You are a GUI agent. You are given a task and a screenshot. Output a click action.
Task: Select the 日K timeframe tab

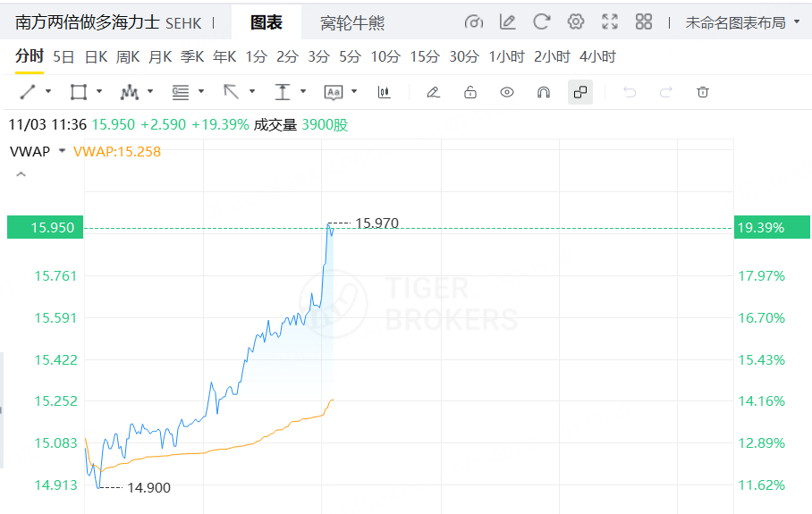click(x=96, y=56)
